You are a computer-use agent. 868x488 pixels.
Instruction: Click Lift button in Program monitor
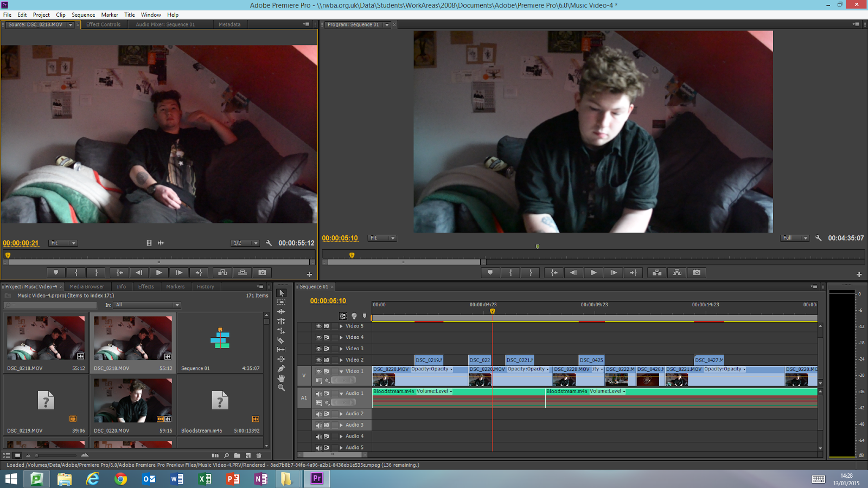(x=657, y=273)
